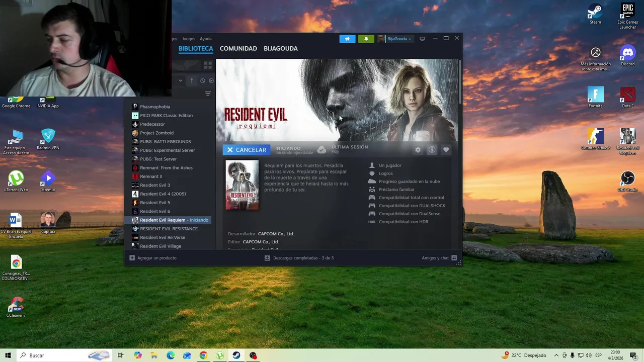Open the CAPCOM Co., Ltd. developer link
The height and width of the screenshot is (362, 644).
[x=276, y=234]
